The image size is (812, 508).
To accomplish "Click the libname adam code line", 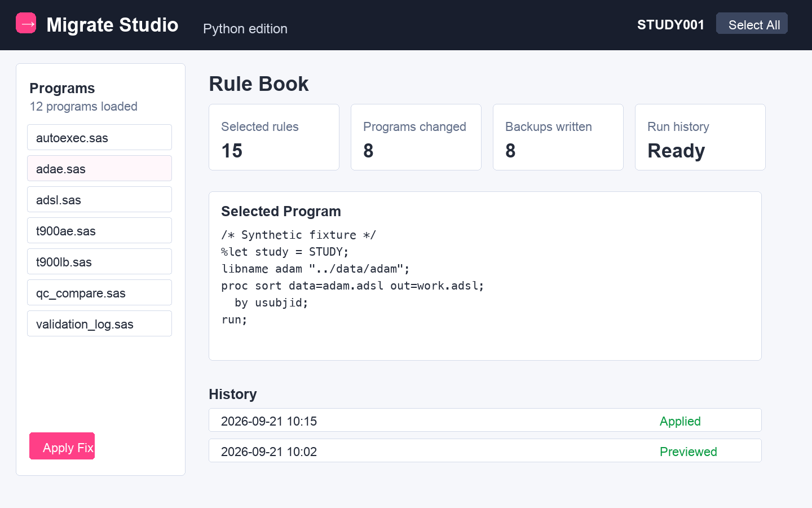I will point(315,269).
